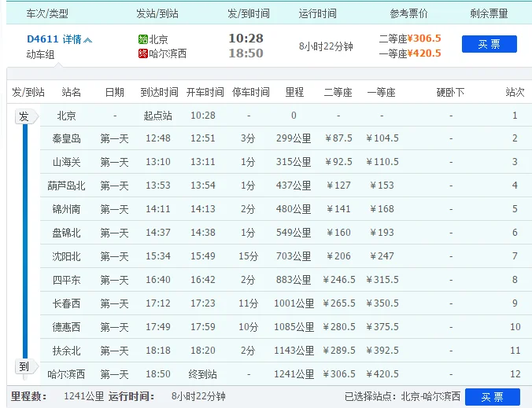The image size is (532, 408).
Task: Select the 盘锦北 station name
Action: click(66, 233)
